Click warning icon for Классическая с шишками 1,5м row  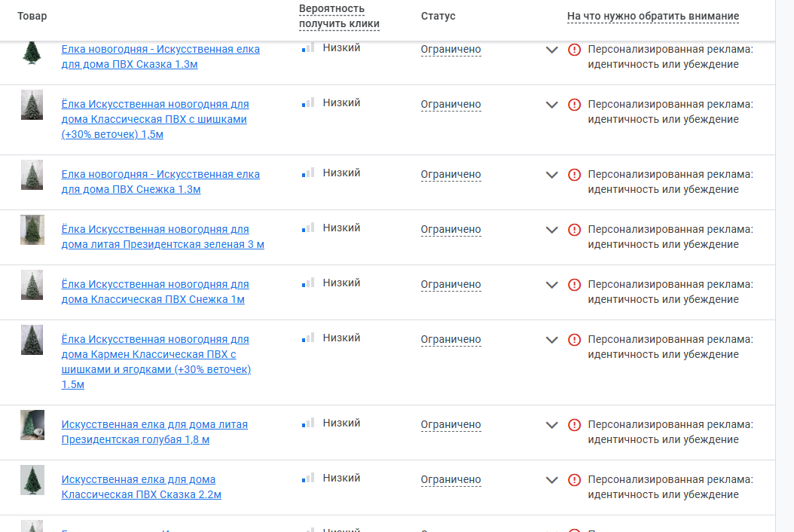pos(574,105)
